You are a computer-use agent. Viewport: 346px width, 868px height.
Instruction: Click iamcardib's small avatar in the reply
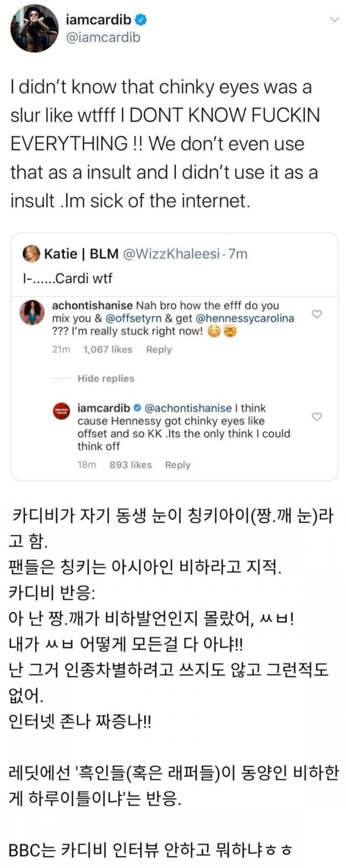(61, 412)
